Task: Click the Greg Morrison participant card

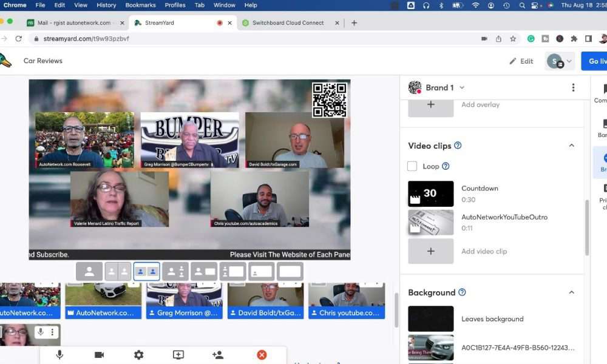Action: pyautogui.click(x=185, y=300)
